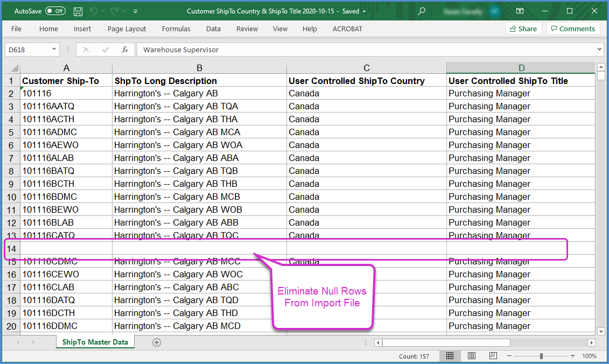609x364 pixels.
Task: Click the zoom slider handle
Action: (x=541, y=356)
